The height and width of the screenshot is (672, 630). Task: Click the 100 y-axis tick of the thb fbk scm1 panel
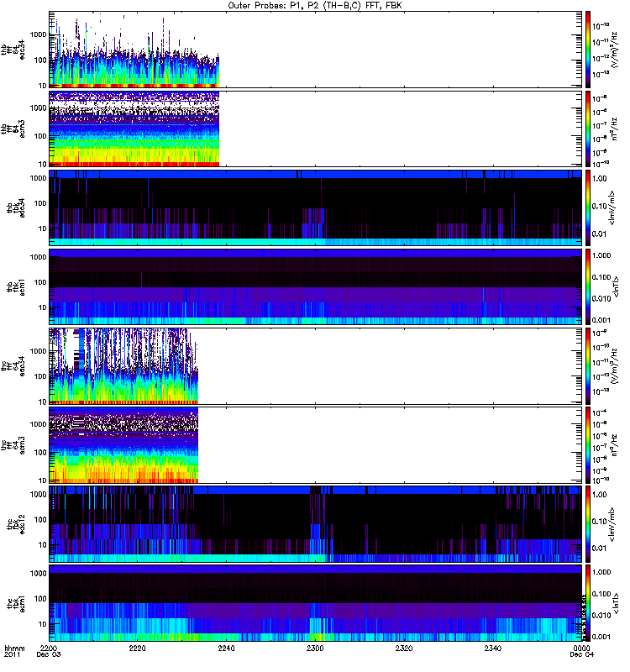[40, 282]
